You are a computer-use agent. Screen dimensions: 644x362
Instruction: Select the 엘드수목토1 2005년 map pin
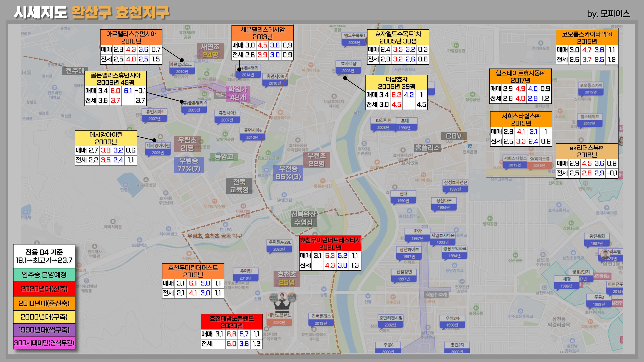tap(354, 39)
